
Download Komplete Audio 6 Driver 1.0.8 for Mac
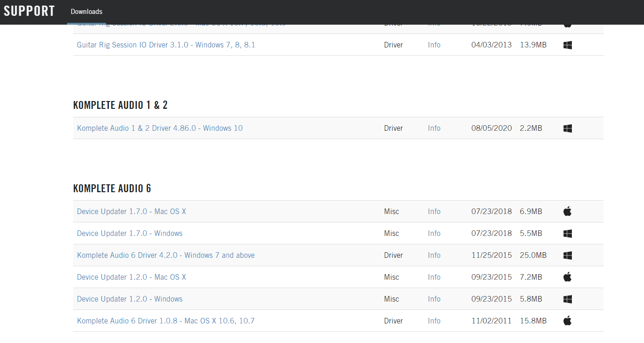[x=166, y=321]
